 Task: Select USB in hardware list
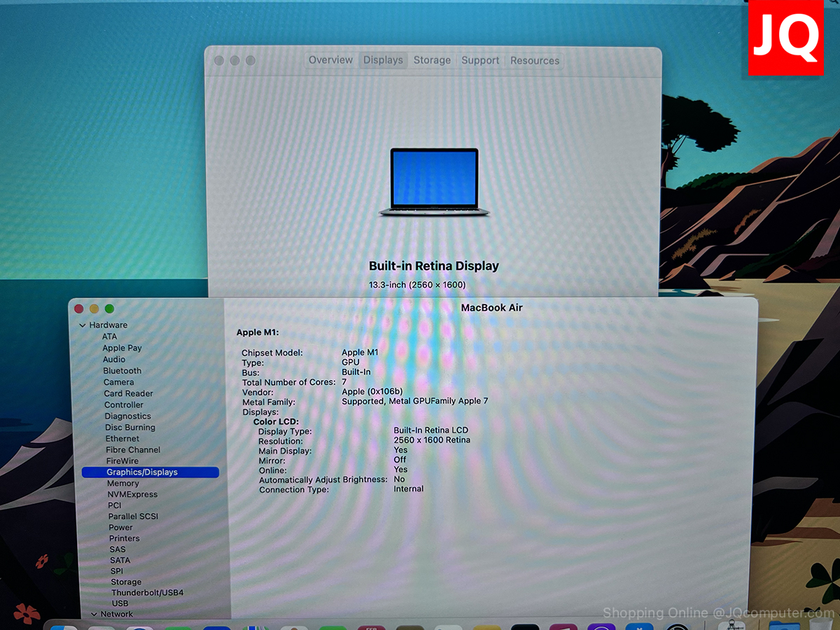(120, 603)
